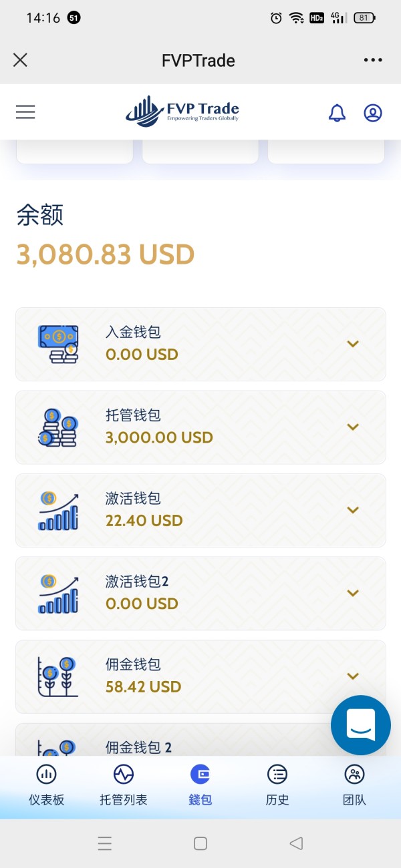This screenshot has height=868, width=401.
Task: Tap the 托管钱包 coin stack icon
Action: (58, 427)
